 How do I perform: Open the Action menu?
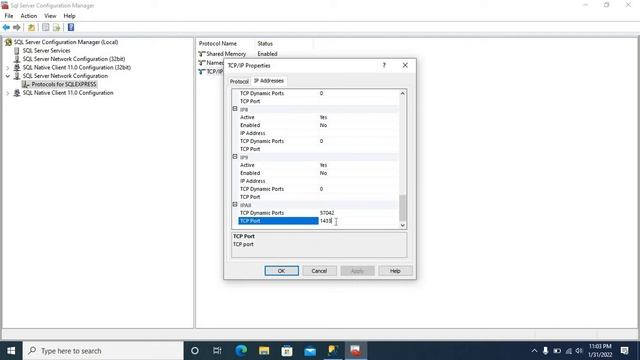coord(29,16)
